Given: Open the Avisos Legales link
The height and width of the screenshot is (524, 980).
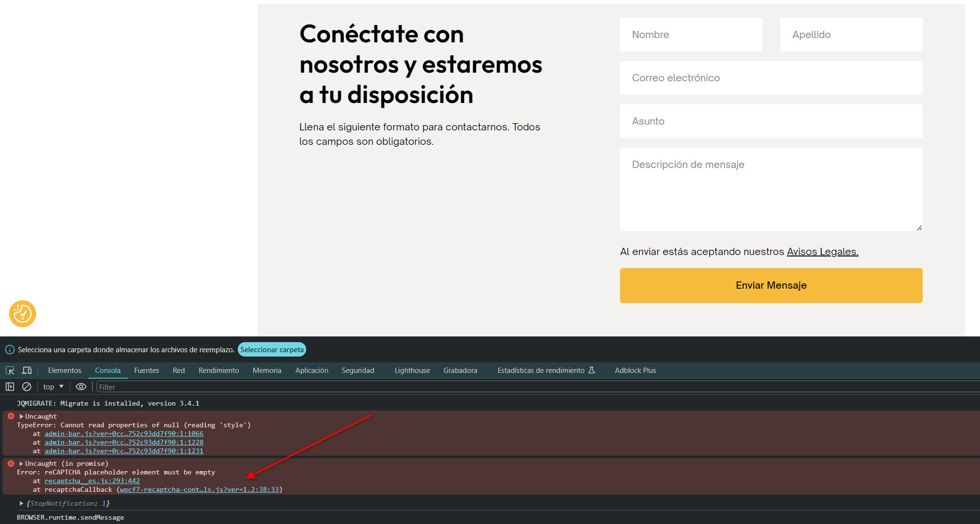Looking at the screenshot, I should [822, 252].
